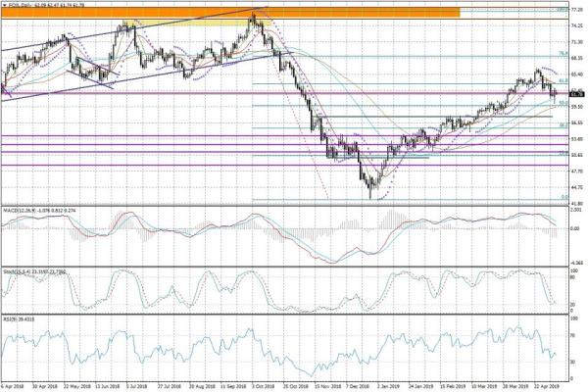This screenshot has height=392, width=588.
Task: Click the triangle icon beside FOIL,Daily title
Action: (x=5, y=5)
